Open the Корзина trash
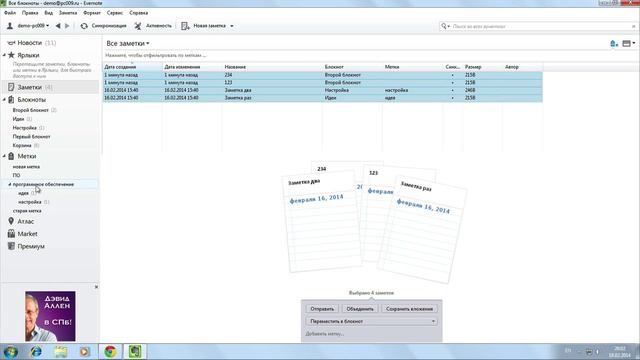Screen dimensions: 640x360 pyautogui.click(x=22, y=146)
